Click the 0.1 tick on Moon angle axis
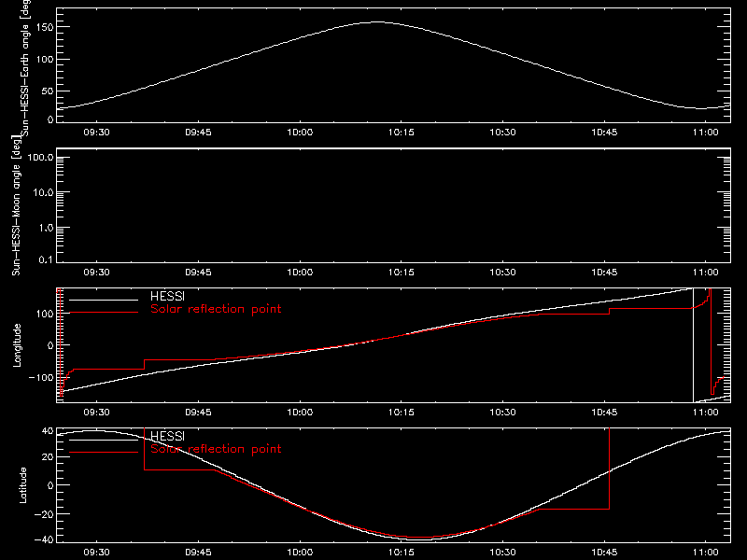Screen dimensions: 747x560 coord(46,259)
